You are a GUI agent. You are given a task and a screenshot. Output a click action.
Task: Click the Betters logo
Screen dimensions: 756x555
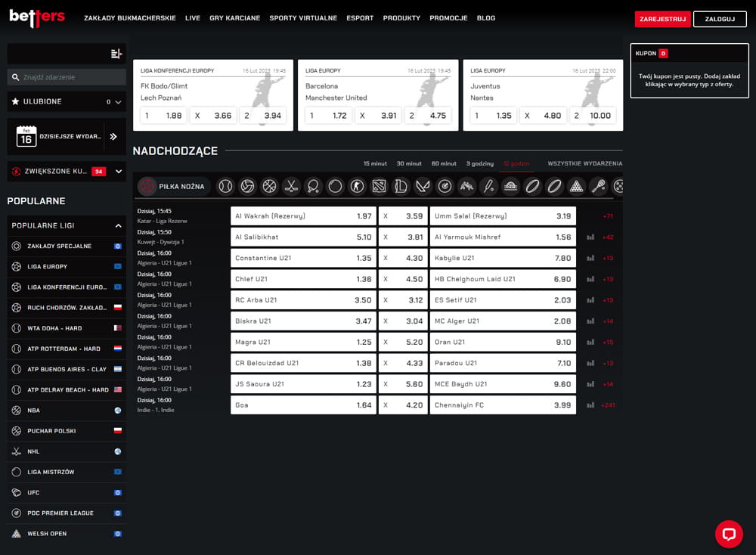[37, 17]
